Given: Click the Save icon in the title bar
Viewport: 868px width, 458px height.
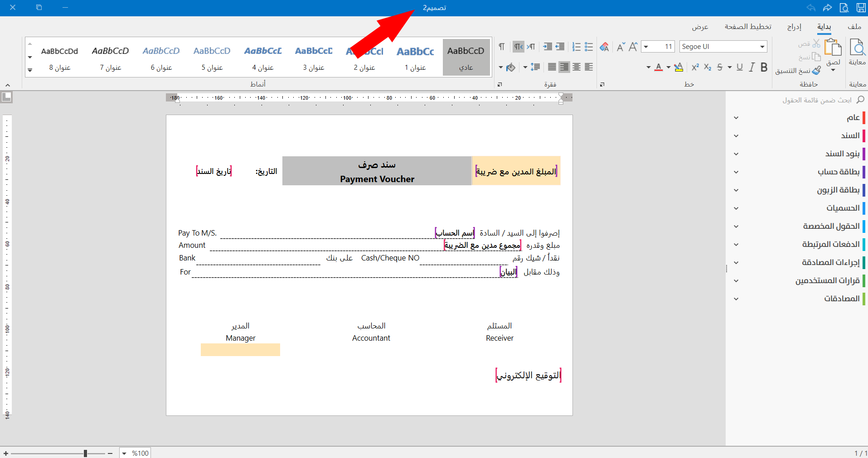Looking at the screenshot, I should click(861, 8).
